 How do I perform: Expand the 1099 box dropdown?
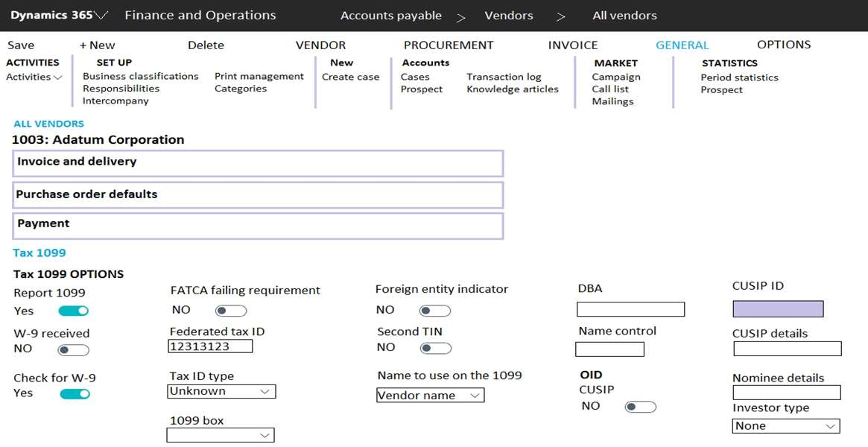[x=220, y=435]
